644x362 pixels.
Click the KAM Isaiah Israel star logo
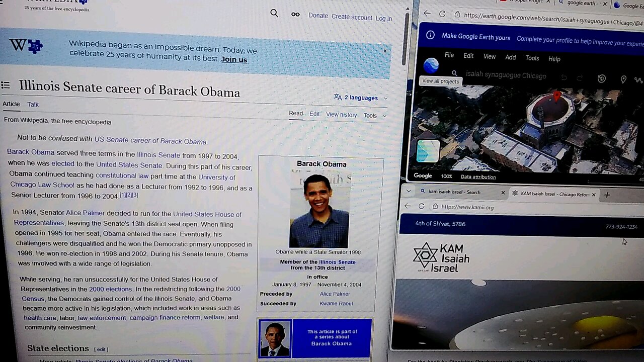pos(425,255)
